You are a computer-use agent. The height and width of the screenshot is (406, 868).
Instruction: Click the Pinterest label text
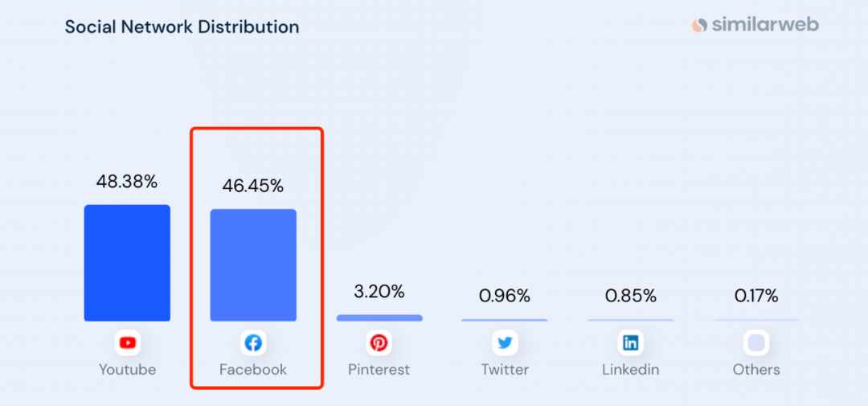(379, 370)
